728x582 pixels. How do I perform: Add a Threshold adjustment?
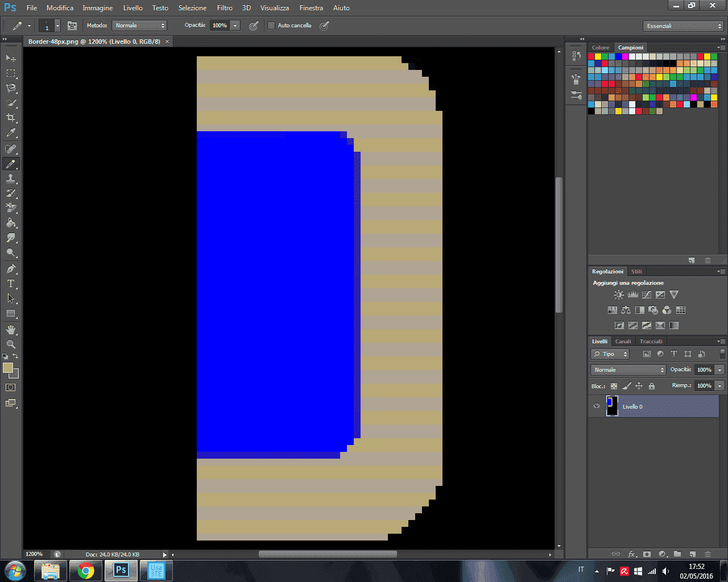tap(647, 326)
